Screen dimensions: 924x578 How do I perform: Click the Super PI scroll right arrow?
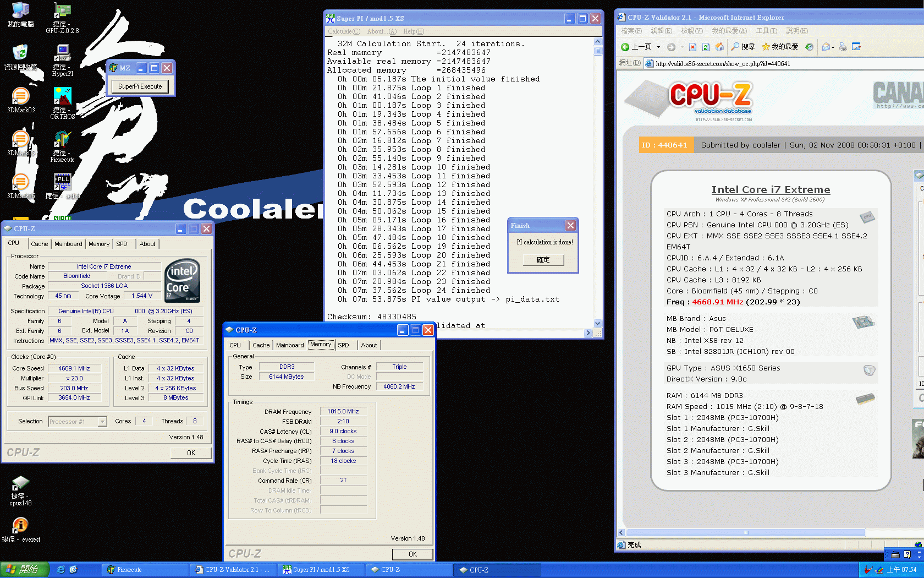click(x=588, y=332)
